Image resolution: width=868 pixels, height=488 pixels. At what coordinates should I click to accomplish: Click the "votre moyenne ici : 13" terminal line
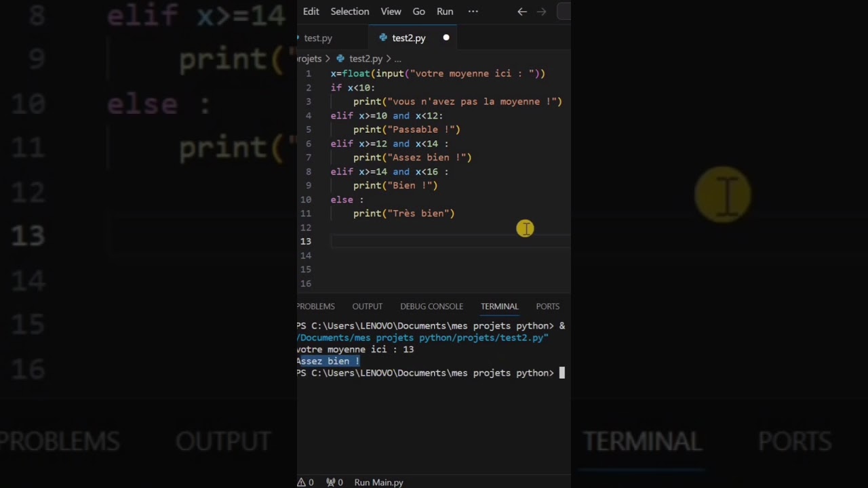tap(355, 350)
